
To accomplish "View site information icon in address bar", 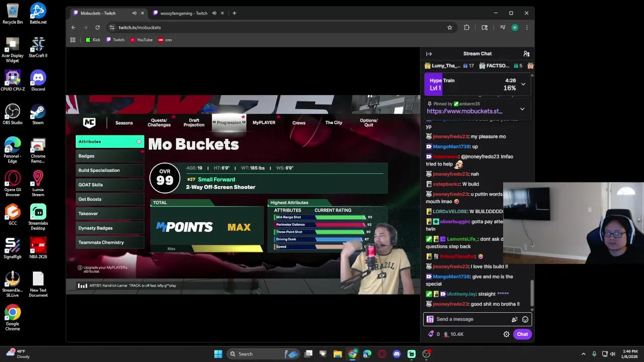I will [112, 28].
